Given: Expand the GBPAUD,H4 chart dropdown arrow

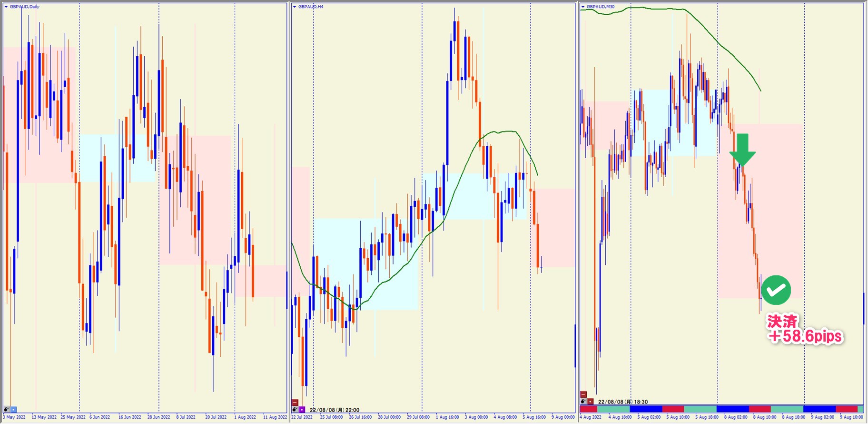Looking at the screenshot, I should pyautogui.click(x=295, y=7).
